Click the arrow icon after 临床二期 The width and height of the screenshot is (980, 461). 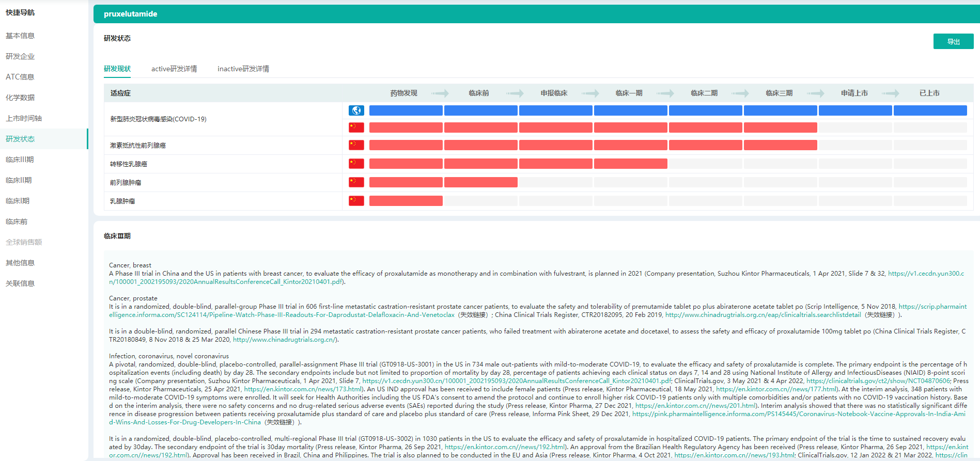pos(740,93)
